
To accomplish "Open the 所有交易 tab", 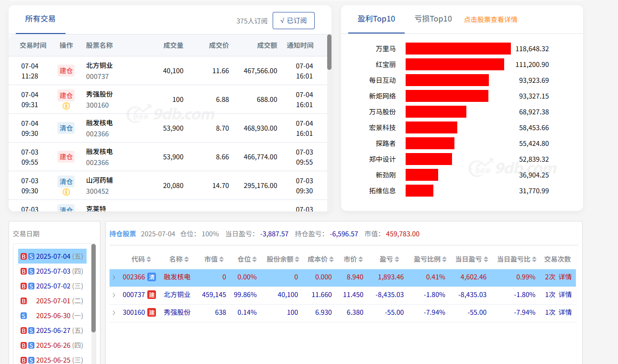I will pyautogui.click(x=40, y=19).
